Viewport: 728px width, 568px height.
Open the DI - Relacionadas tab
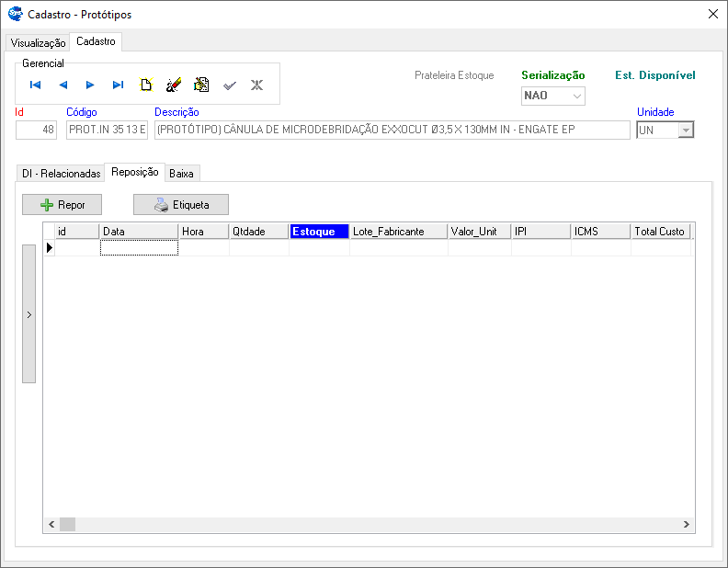pos(61,174)
